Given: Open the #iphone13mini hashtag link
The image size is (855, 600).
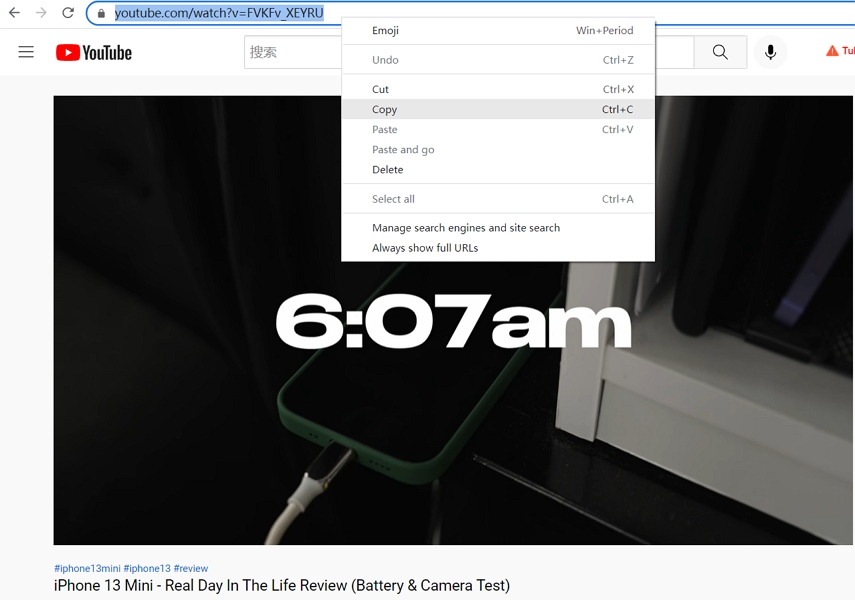Looking at the screenshot, I should click(87, 568).
